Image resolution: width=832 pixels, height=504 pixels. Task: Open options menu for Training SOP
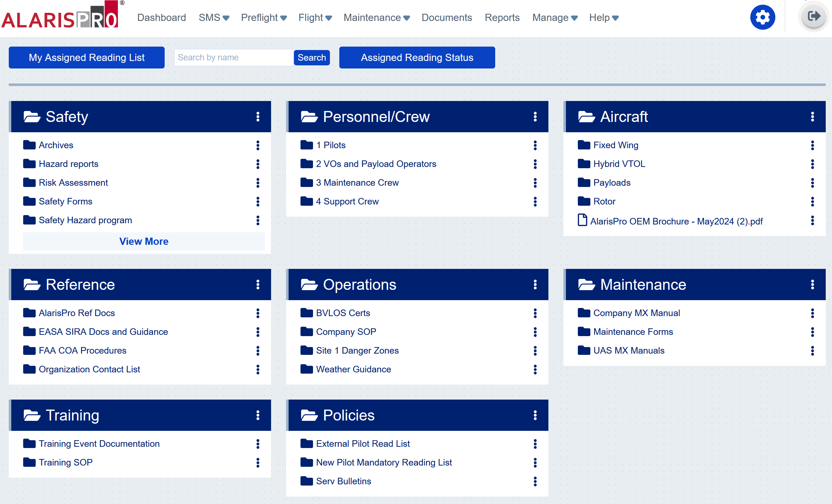(258, 463)
